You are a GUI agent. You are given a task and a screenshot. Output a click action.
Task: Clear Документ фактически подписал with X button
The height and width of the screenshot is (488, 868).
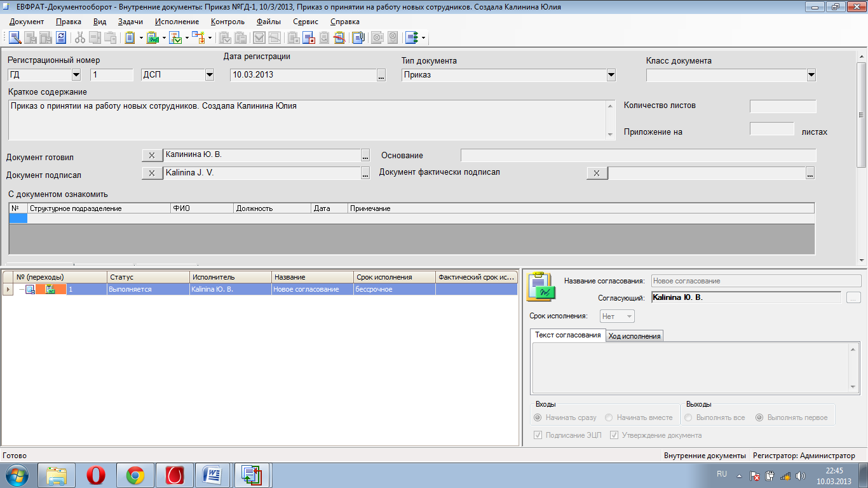pyautogui.click(x=597, y=173)
